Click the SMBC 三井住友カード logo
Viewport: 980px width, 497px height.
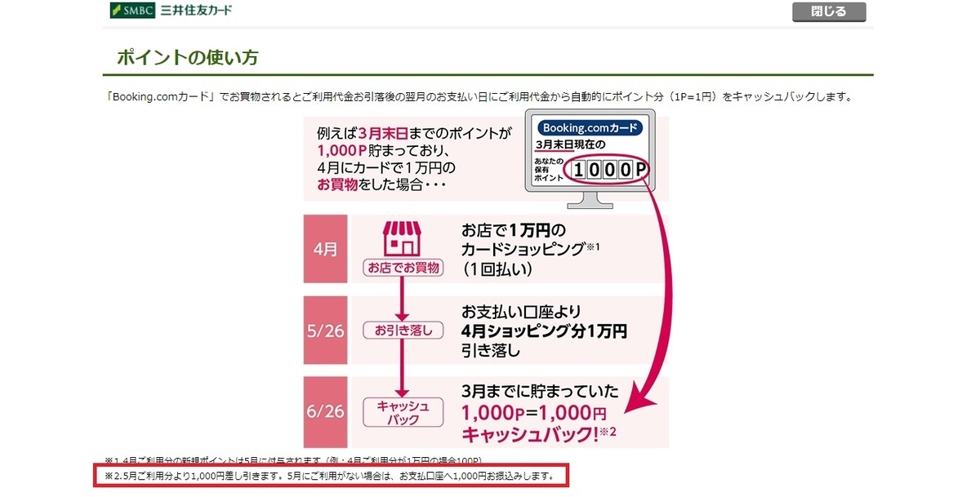pyautogui.click(x=171, y=11)
